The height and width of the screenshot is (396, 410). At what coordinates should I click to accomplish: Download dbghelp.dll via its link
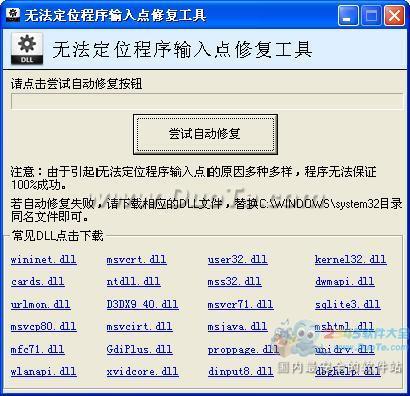click(x=348, y=371)
